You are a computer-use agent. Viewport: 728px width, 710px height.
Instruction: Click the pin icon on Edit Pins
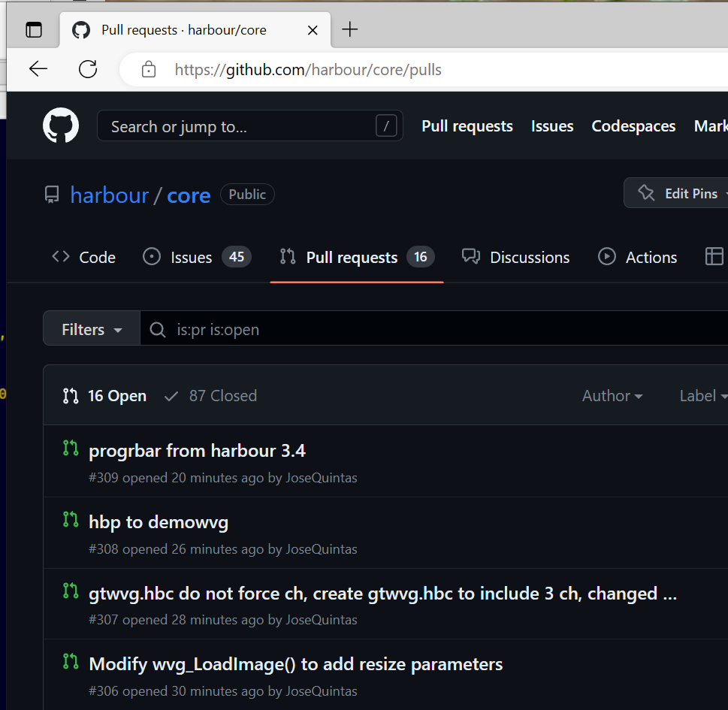click(646, 194)
